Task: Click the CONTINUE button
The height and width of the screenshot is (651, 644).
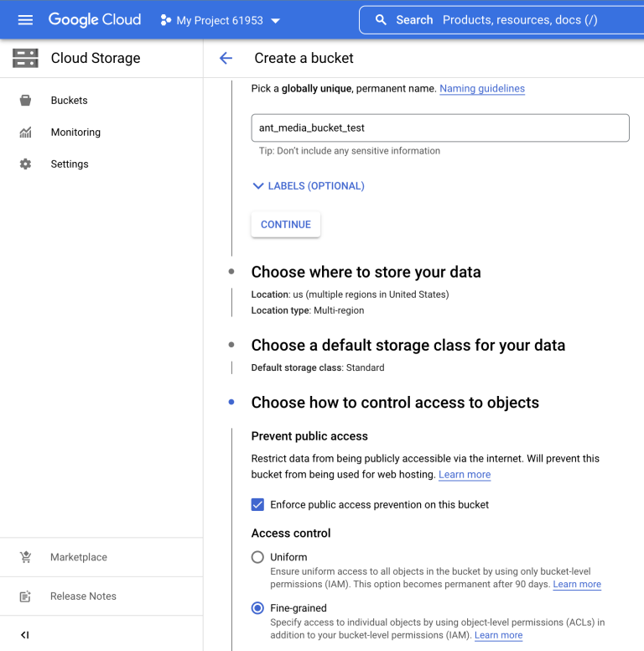Action: tap(285, 225)
